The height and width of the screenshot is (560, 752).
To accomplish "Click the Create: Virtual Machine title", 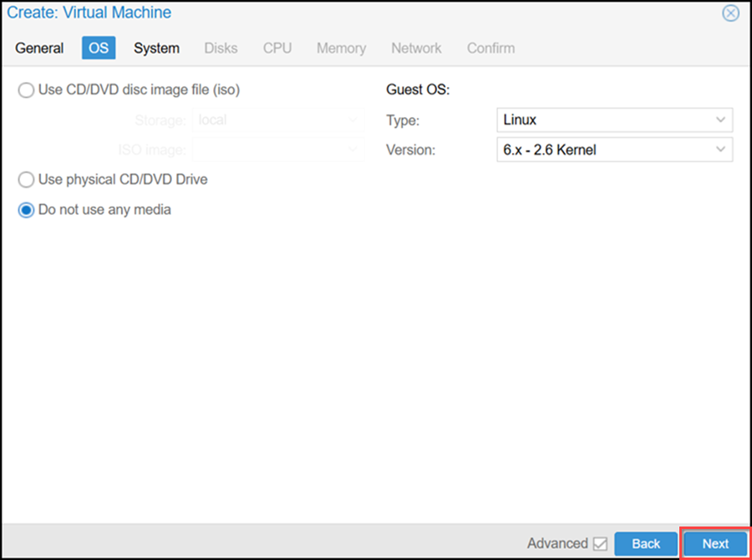I will point(89,13).
